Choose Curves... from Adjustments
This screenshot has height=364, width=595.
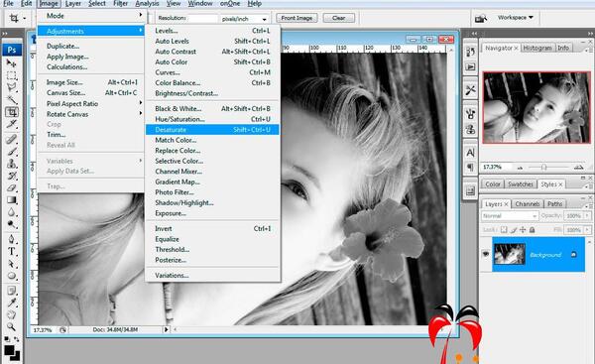[x=212, y=72]
